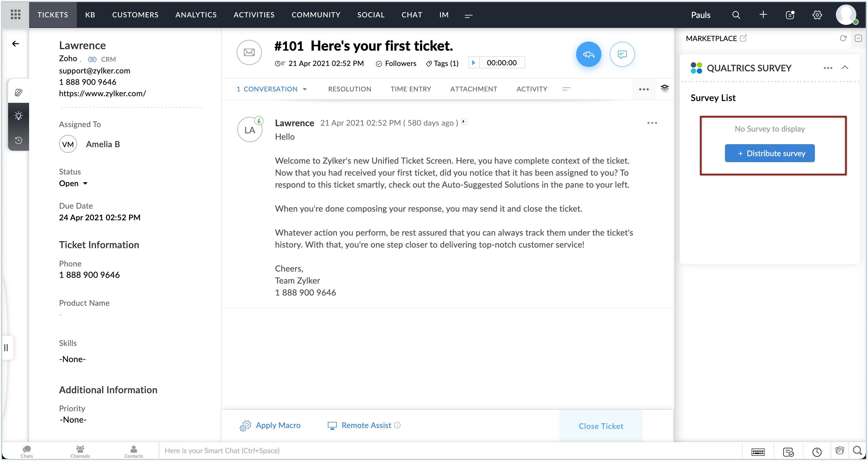This screenshot has width=868, height=461.
Task: Click the reply-all round blue button
Action: pyautogui.click(x=588, y=54)
